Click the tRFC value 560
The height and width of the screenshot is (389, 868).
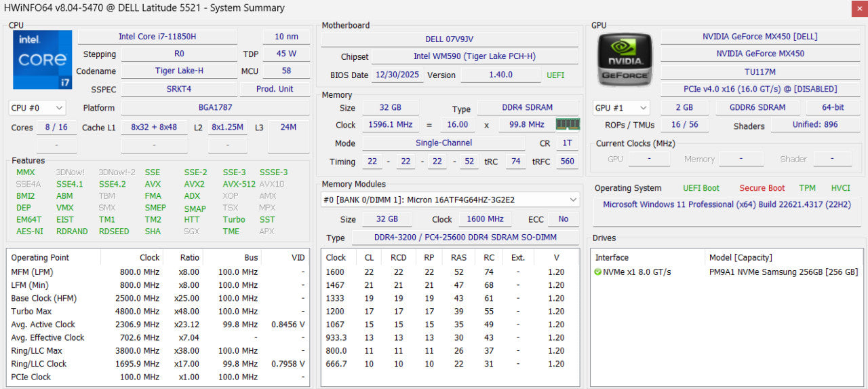pyautogui.click(x=567, y=162)
